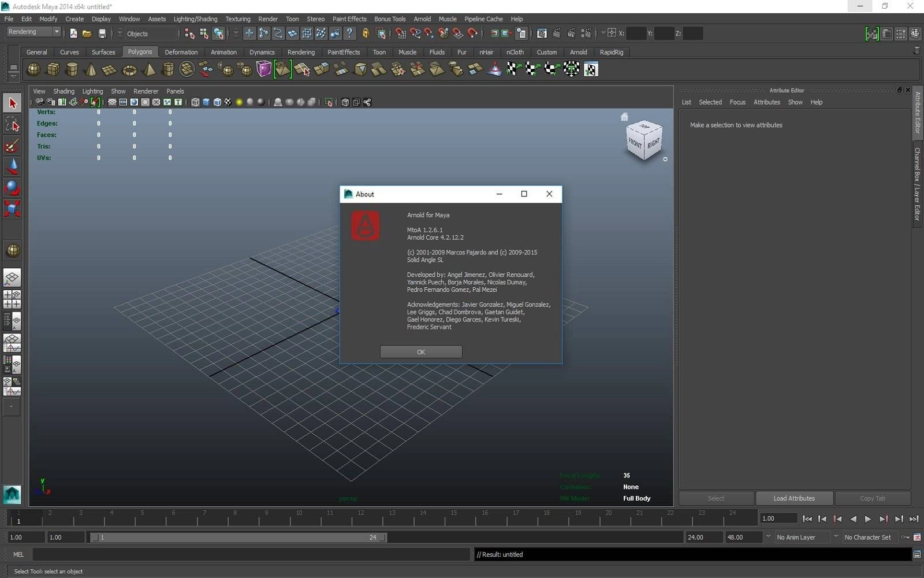Toggle auto keyframe key icon

(x=906, y=538)
